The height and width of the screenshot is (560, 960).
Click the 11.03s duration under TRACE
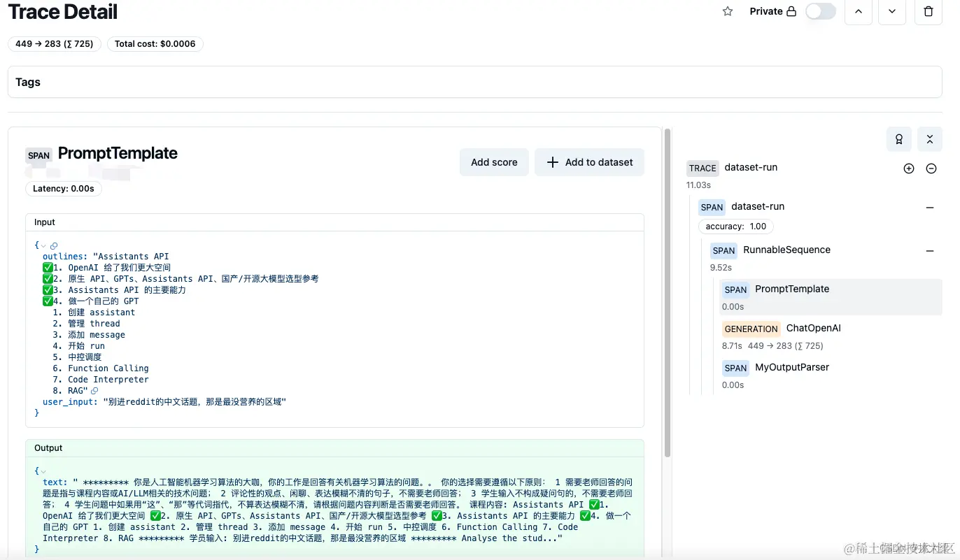[698, 185]
